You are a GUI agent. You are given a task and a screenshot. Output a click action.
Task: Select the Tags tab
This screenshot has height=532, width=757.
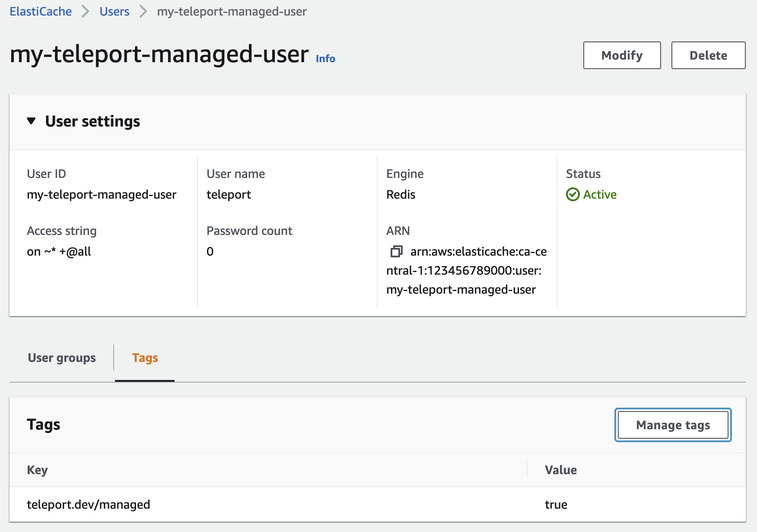click(x=144, y=358)
